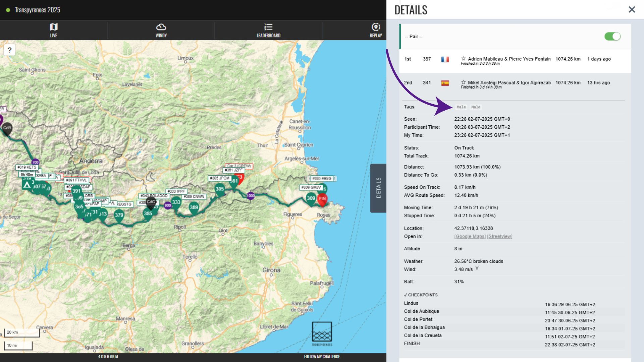This screenshot has width=644, height=362.
Task: Open the LIVE map tab
Action: (x=54, y=30)
